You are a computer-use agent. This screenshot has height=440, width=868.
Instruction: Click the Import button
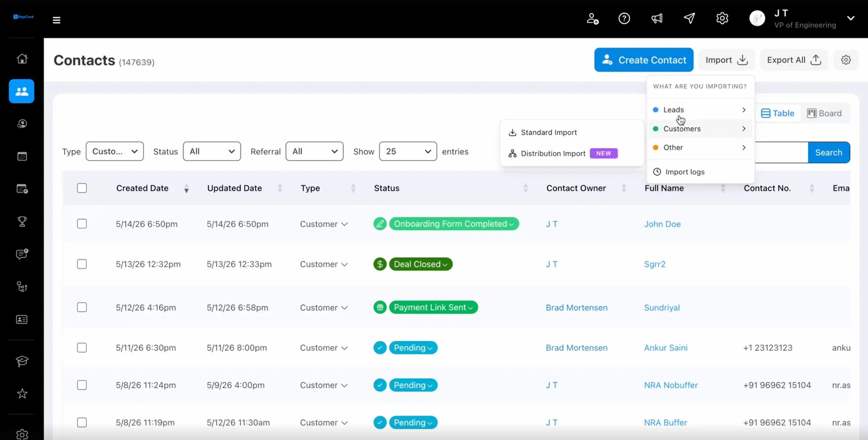coord(727,60)
